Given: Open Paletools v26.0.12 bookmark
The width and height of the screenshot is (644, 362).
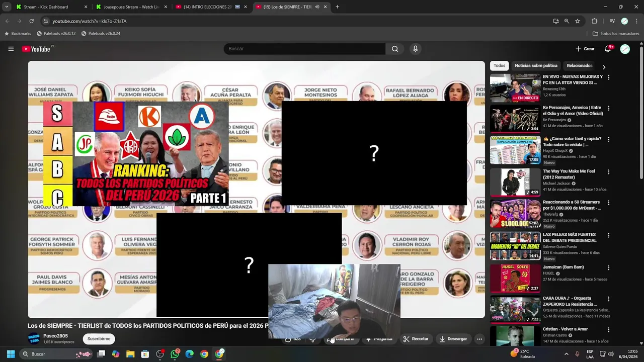Looking at the screenshot, I should pyautogui.click(x=56, y=33).
